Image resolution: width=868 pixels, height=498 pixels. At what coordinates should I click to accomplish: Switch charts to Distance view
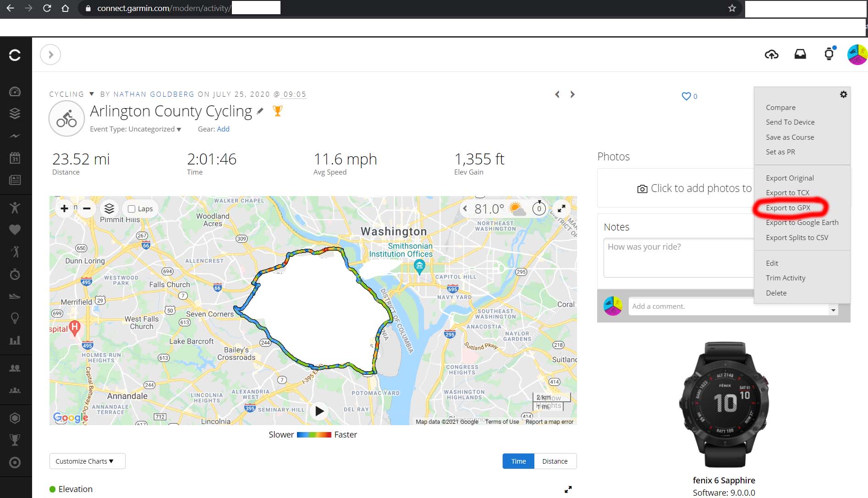pos(555,461)
